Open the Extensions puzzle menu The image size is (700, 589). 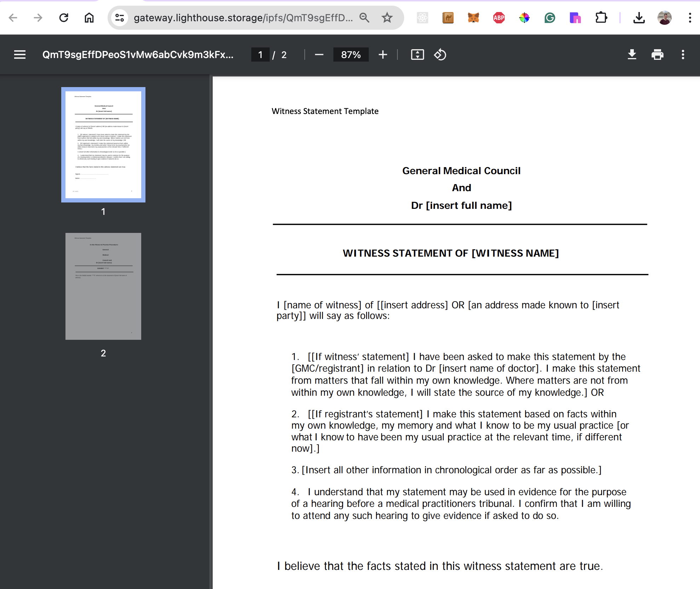[601, 18]
